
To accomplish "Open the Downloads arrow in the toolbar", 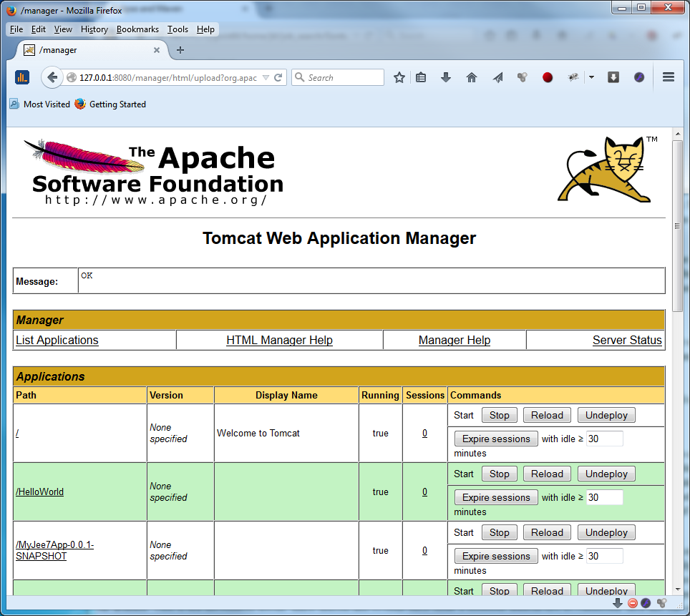I will pos(446,77).
